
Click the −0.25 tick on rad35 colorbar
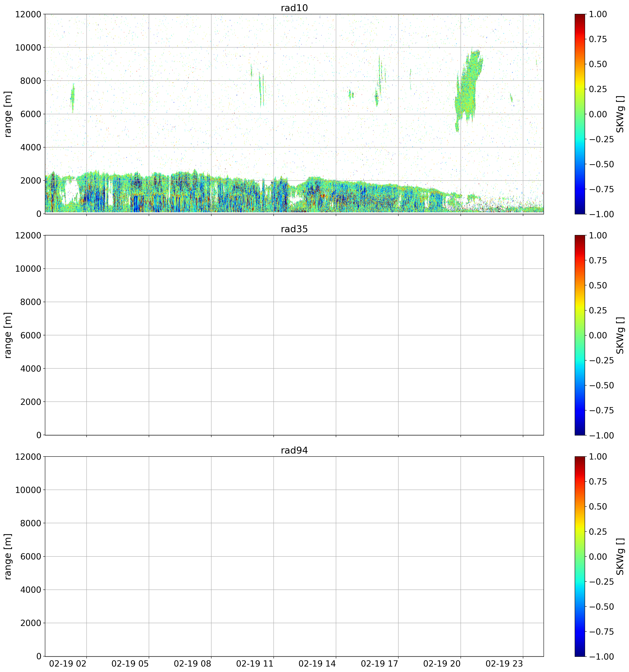[601, 360]
